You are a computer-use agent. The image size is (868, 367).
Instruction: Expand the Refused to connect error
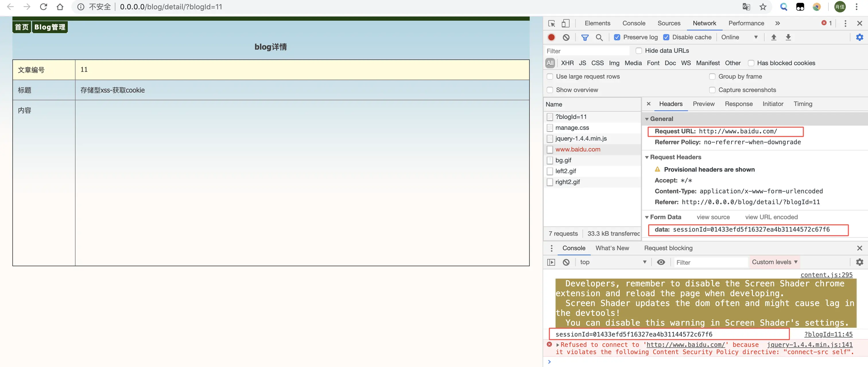[x=558, y=345]
